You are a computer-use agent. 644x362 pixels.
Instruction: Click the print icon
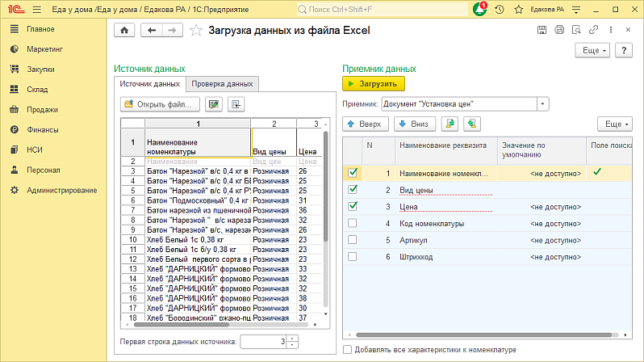click(559, 30)
